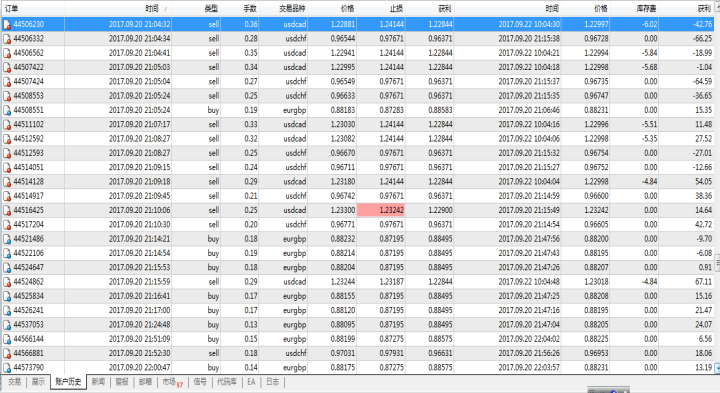Viewport: 720px width, 393px height.
Task: Select the selected row's profit value -42.76
Action: click(703, 24)
